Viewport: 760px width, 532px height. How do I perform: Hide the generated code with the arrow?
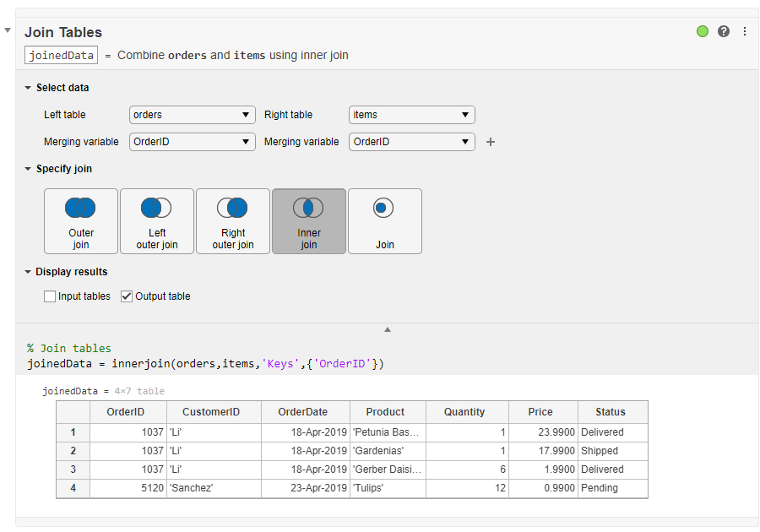(388, 329)
